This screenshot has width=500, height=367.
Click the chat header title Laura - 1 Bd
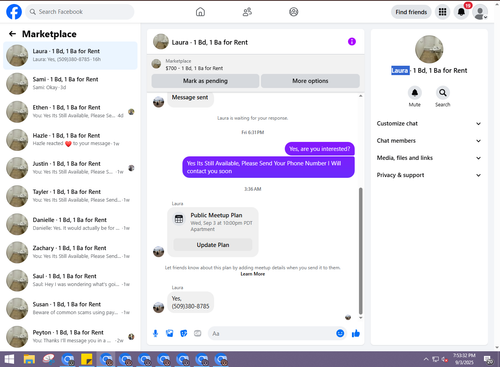point(209,42)
